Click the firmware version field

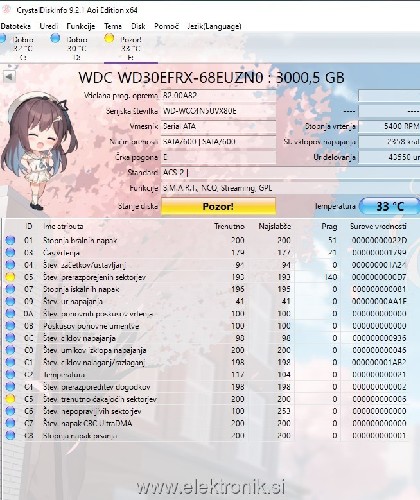(219, 96)
